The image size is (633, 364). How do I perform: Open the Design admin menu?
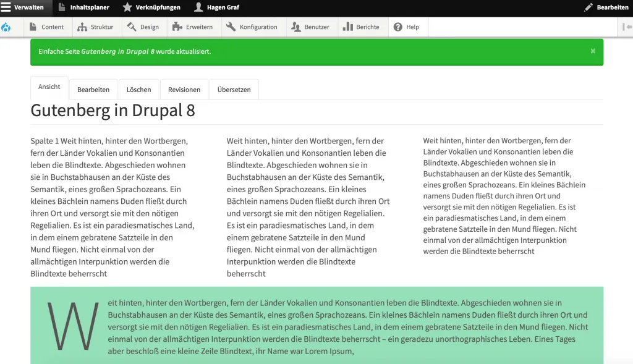150,27
